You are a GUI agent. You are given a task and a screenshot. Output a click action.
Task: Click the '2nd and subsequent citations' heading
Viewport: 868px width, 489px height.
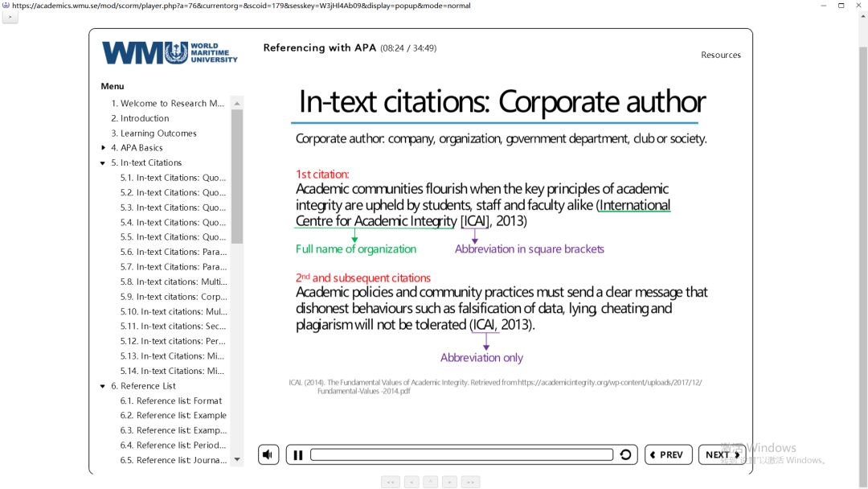tap(363, 278)
